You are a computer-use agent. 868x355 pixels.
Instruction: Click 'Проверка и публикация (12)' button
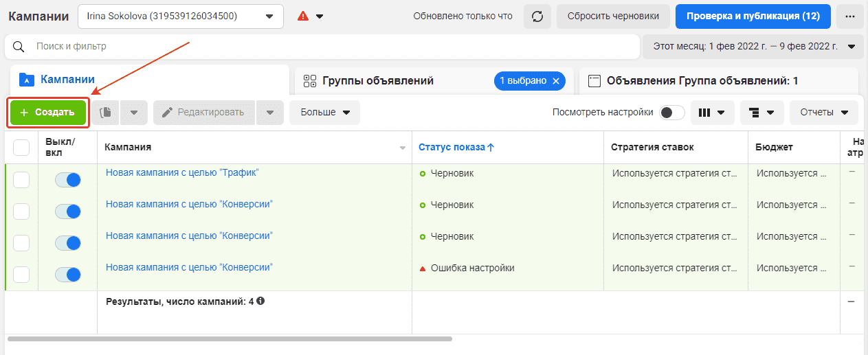coord(753,16)
